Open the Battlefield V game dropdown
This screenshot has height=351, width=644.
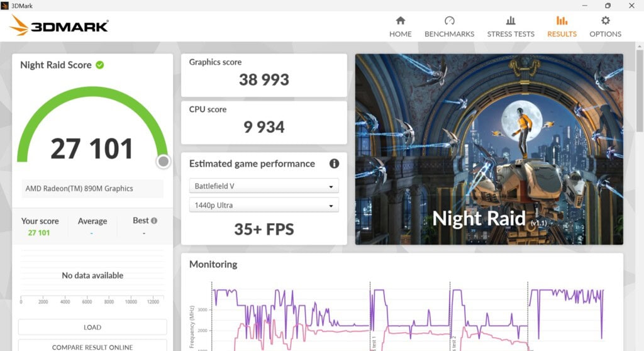264,186
